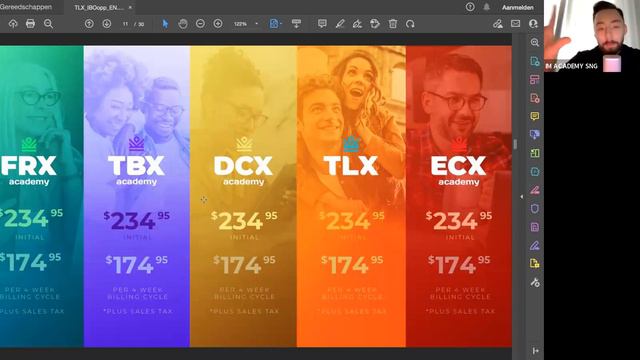Open the purple document tool in right pane

[535, 227]
